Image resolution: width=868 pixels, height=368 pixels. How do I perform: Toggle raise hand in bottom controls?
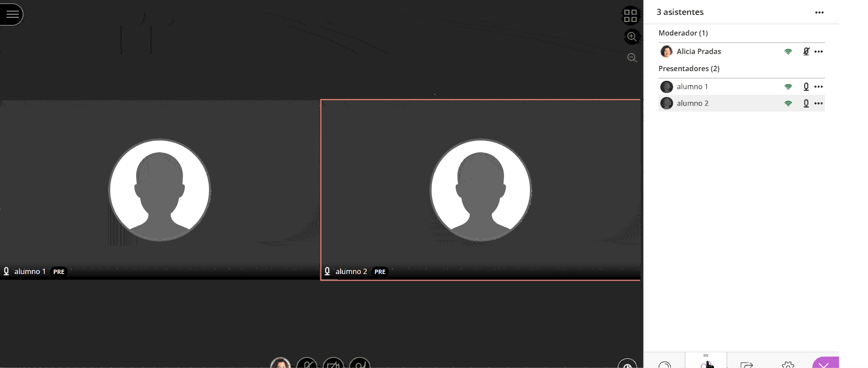tap(360, 363)
